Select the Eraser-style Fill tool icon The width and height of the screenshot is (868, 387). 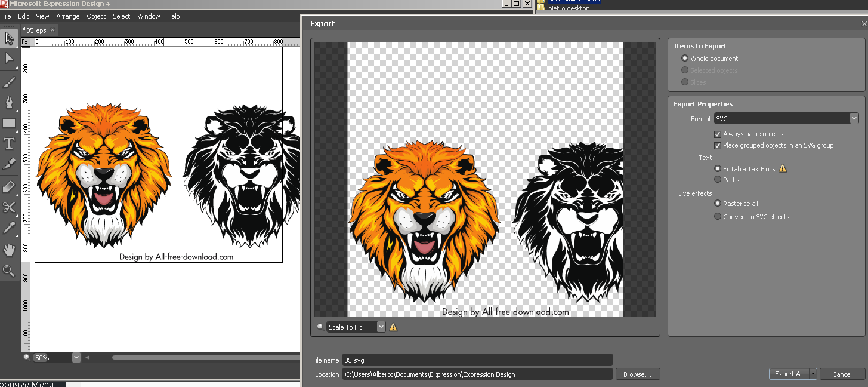coord(9,188)
